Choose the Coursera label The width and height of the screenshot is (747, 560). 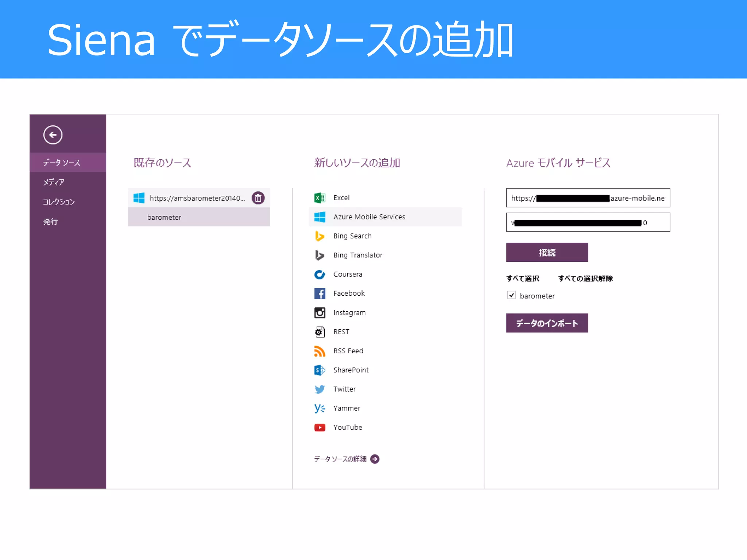point(348,274)
